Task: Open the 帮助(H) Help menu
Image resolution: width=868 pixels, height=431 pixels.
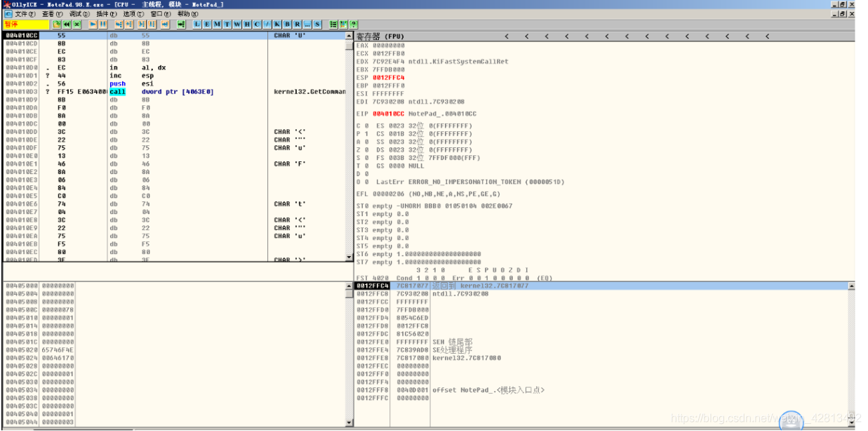Action: coord(187,13)
